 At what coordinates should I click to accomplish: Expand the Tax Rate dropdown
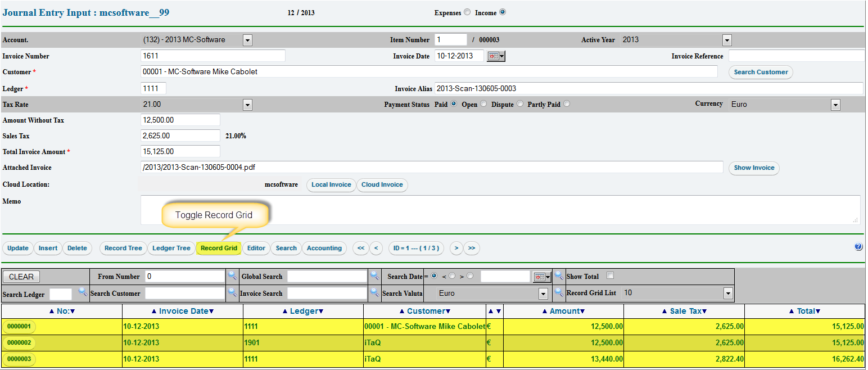pyautogui.click(x=247, y=105)
